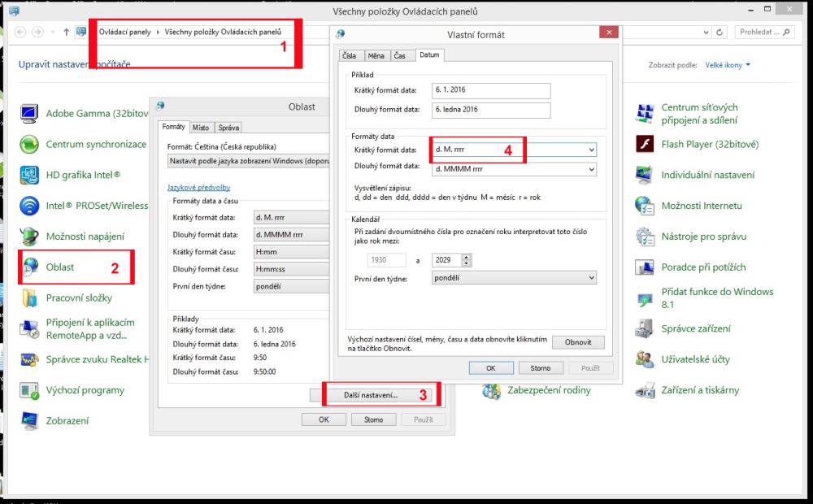Open Formát language dropdown in Oblast dialog
Screen dimensions: 813x504
tap(248, 161)
